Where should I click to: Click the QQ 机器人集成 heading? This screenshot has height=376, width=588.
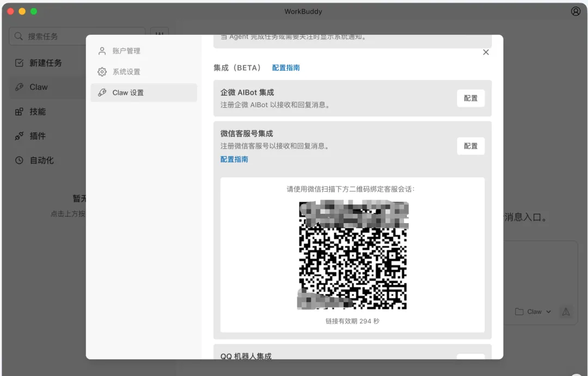246,356
